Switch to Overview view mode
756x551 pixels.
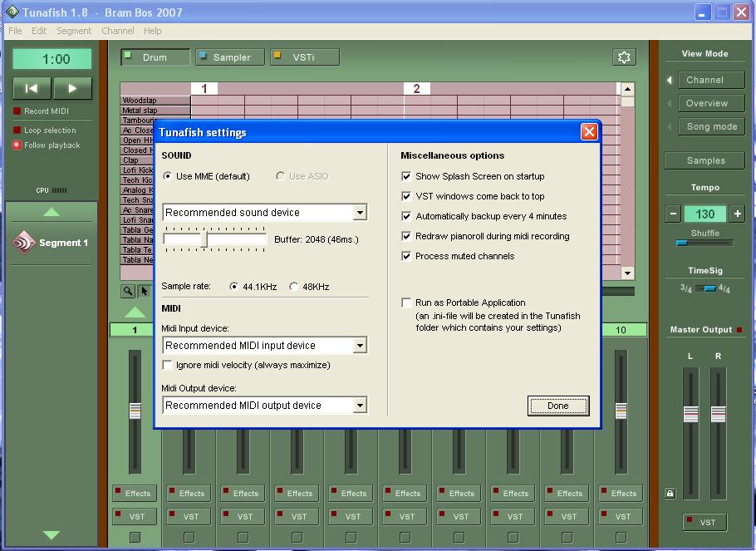pos(711,103)
